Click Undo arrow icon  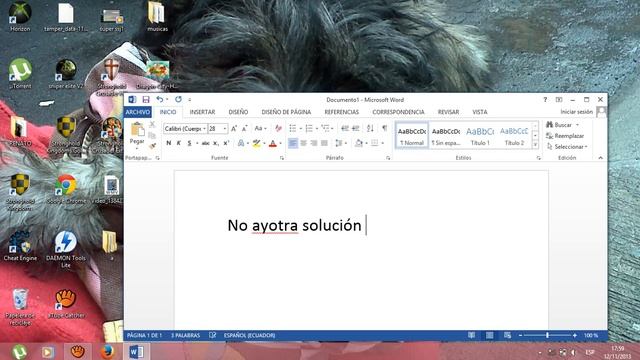[x=160, y=99]
